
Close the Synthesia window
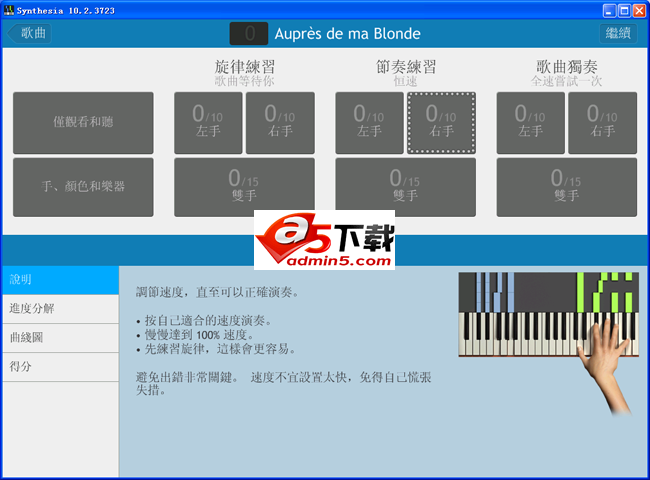[x=639, y=10]
